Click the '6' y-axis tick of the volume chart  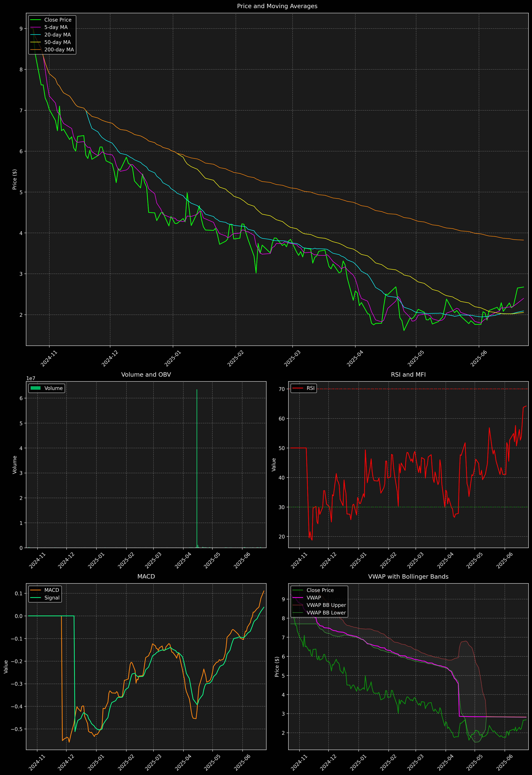click(21, 398)
